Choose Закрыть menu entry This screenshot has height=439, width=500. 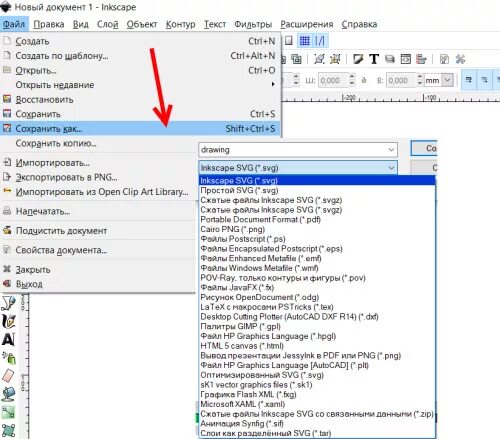coord(98,269)
